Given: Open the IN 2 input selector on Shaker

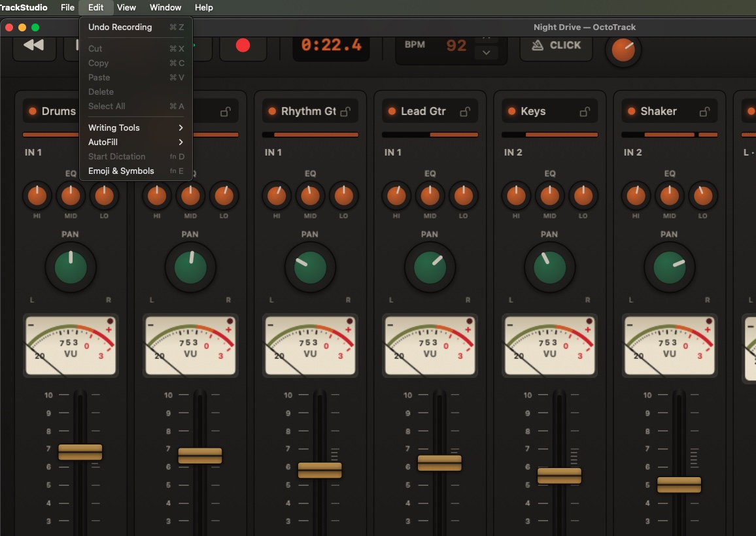Looking at the screenshot, I should (632, 152).
